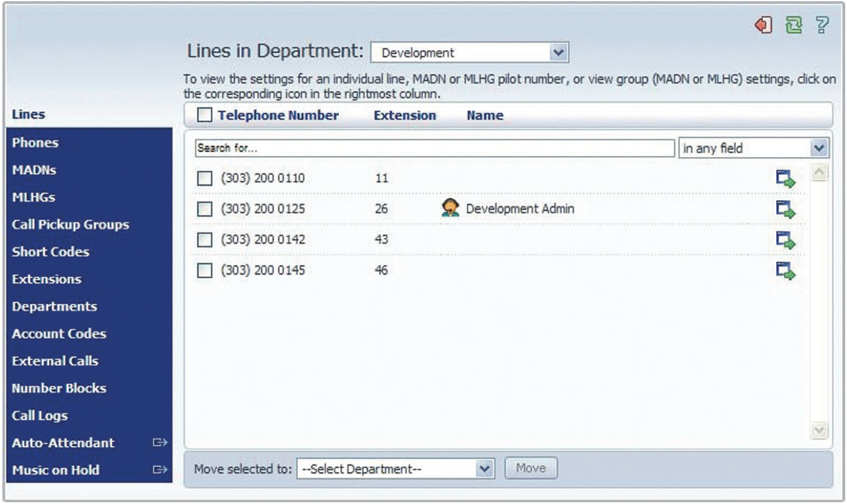Select Lines in the sidebar
Screen dimensions: 847x504
point(28,114)
